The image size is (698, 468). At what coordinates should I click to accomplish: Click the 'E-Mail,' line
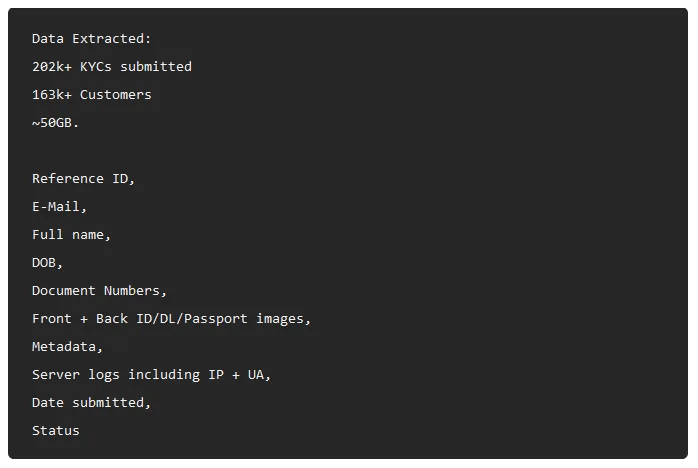(59, 207)
